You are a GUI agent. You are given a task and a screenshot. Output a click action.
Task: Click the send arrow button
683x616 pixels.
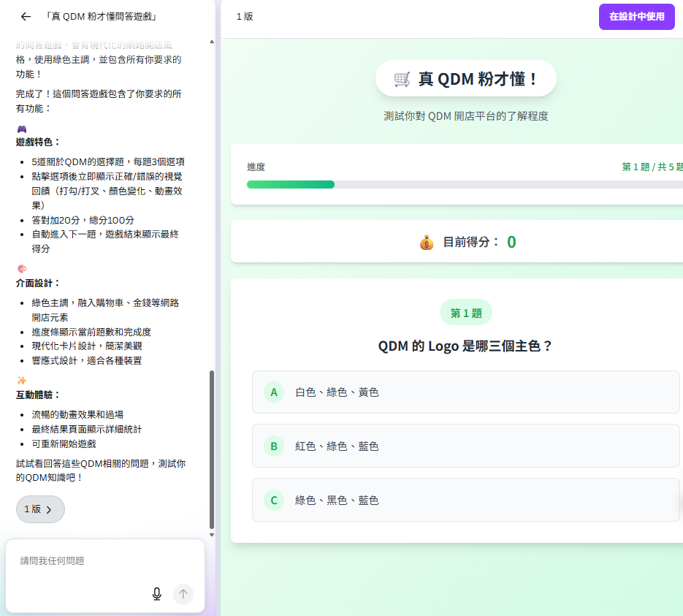[183, 594]
